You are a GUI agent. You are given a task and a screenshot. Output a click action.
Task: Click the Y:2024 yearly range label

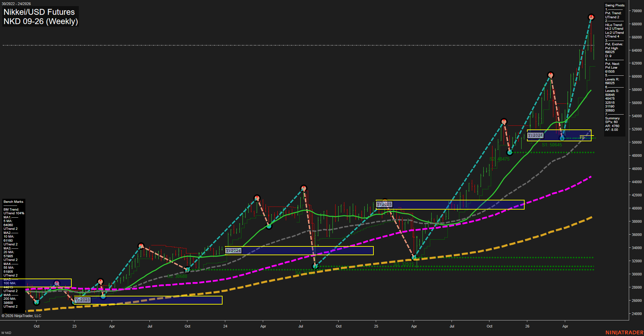tap(233, 250)
